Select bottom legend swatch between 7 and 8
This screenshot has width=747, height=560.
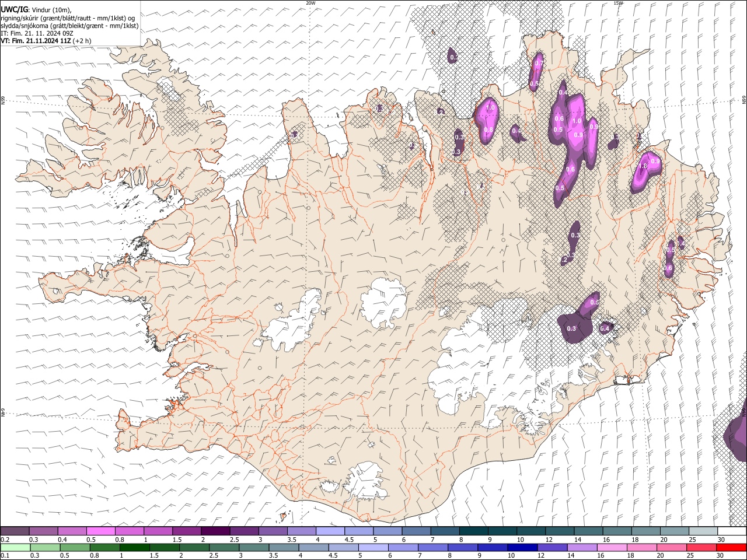[x=432, y=548]
